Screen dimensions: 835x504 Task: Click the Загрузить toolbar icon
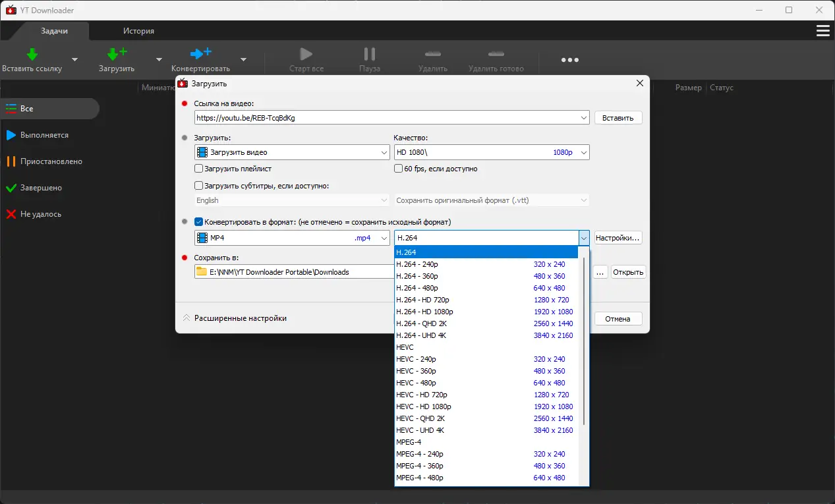point(117,54)
